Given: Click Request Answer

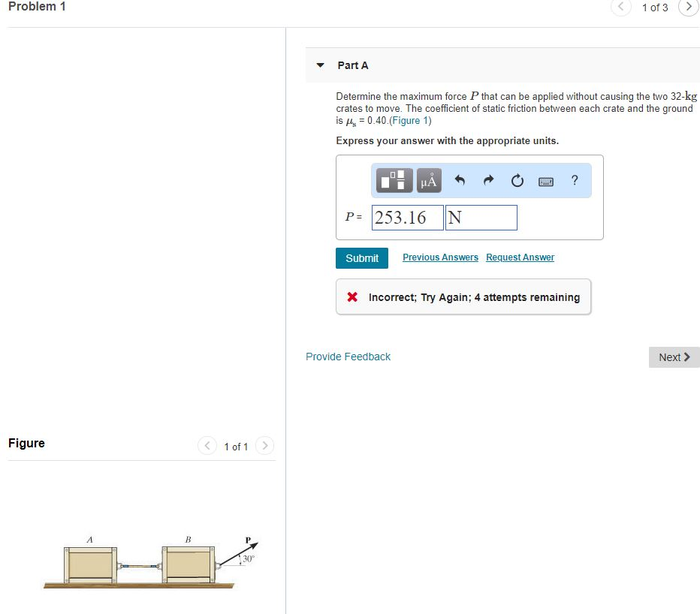Looking at the screenshot, I should [x=520, y=257].
